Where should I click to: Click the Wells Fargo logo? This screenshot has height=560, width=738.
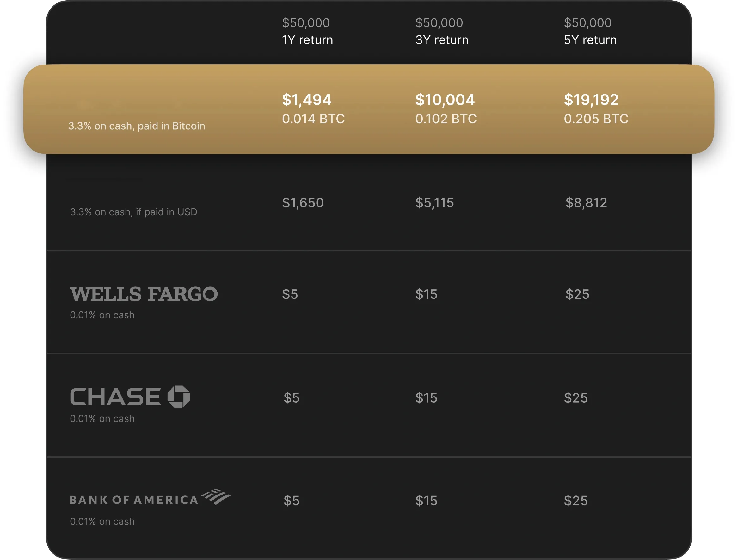point(144,294)
